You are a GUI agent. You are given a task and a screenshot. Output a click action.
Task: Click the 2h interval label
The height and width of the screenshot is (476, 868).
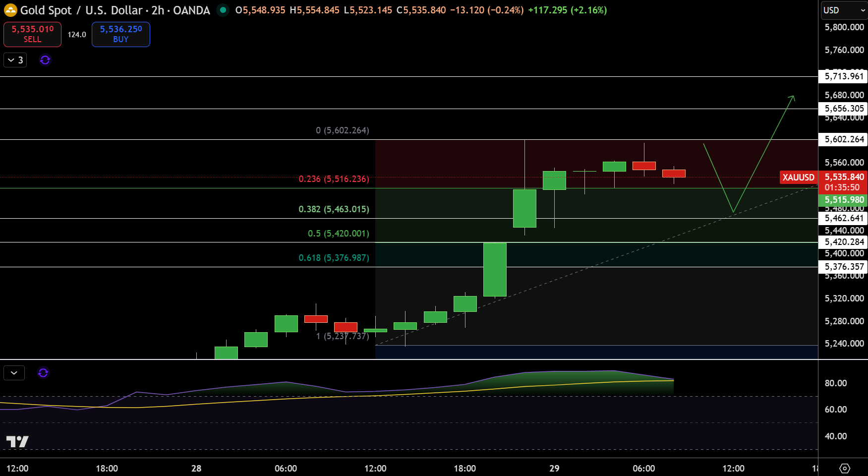[x=158, y=10]
